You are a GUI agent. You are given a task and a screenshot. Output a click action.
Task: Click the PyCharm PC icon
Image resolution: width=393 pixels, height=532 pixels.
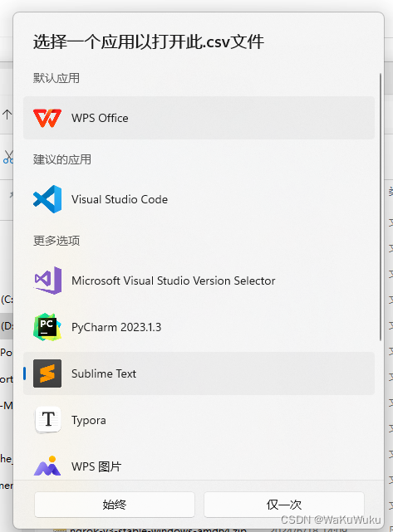pos(47,327)
